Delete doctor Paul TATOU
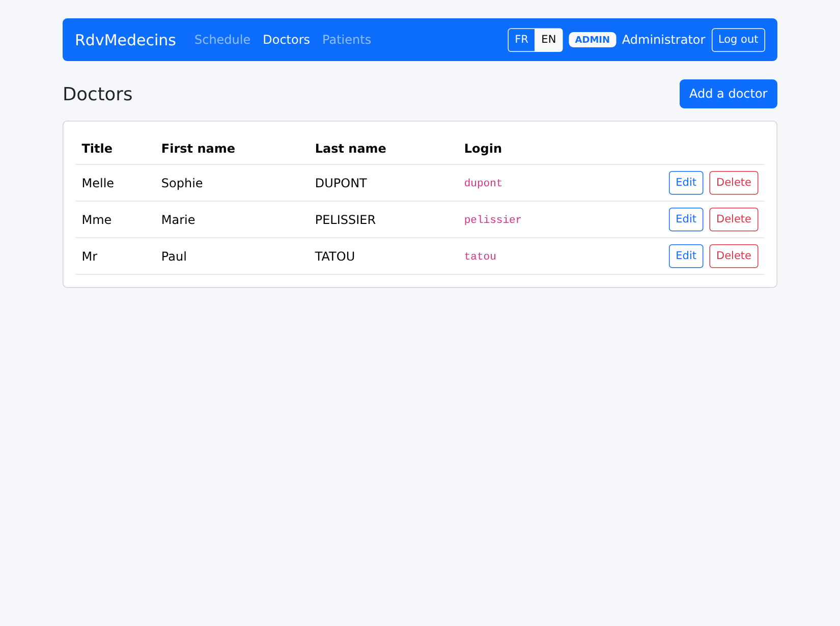 click(734, 256)
